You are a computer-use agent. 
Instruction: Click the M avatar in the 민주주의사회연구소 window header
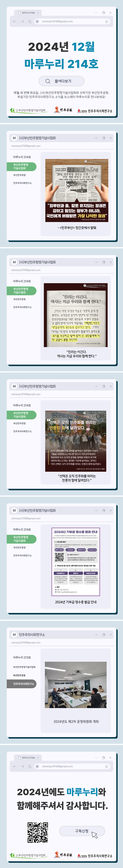point(14,634)
